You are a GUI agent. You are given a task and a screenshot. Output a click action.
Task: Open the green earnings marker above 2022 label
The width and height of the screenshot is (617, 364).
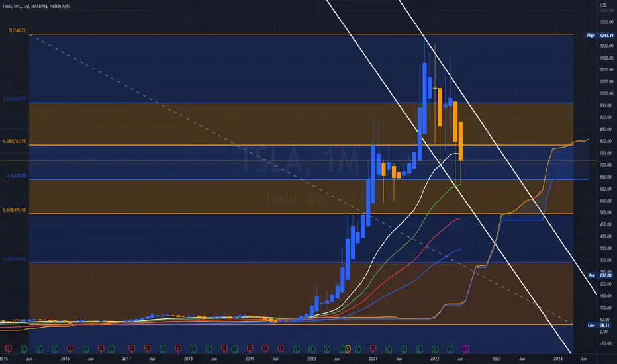pyautogui.click(x=435, y=349)
